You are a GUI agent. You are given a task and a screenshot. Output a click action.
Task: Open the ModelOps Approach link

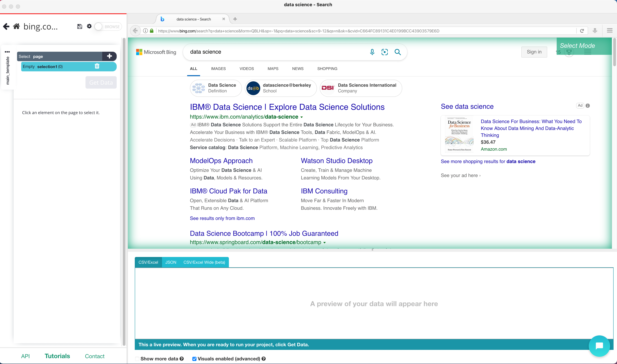click(221, 161)
